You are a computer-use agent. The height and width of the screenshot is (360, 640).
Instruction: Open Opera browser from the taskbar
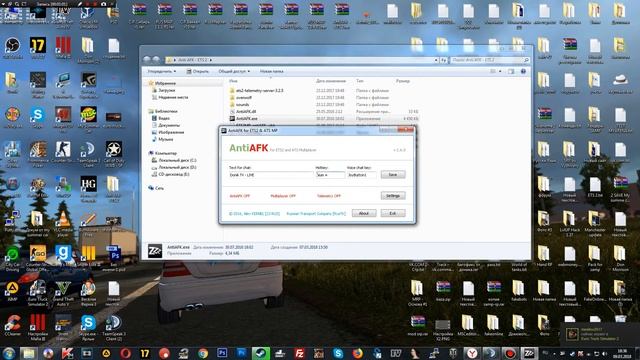coord(125,353)
